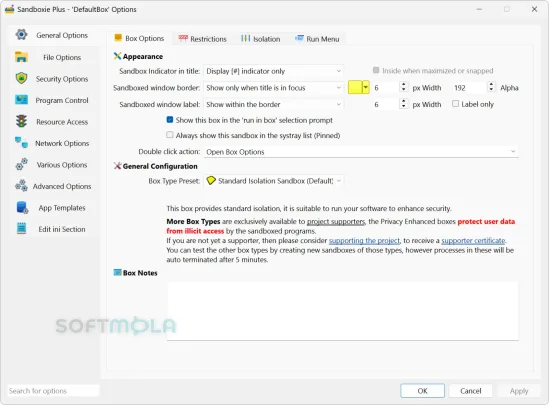549x405 pixels.
Task: Click the Cancel button
Action: [x=471, y=391]
